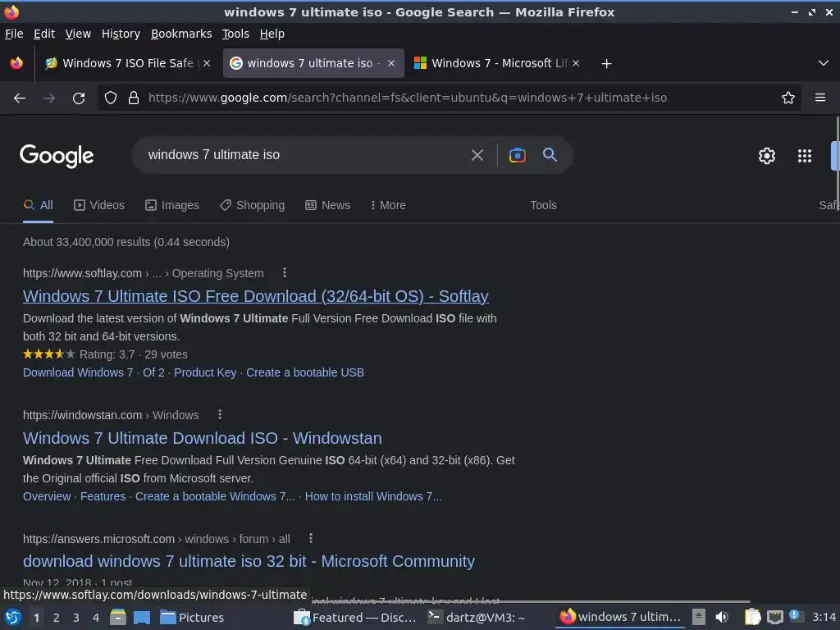Select the Videos results filter
This screenshot has width=840, height=630.
point(99,205)
